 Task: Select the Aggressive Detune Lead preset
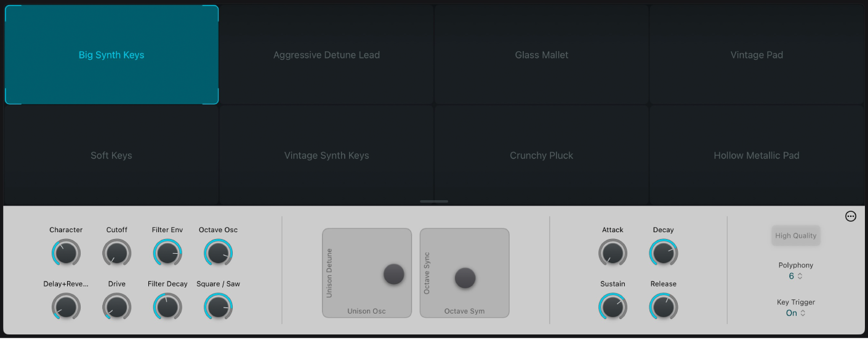[x=326, y=55]
